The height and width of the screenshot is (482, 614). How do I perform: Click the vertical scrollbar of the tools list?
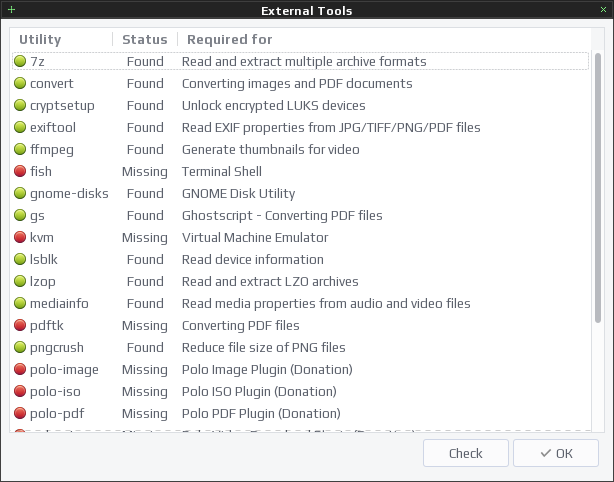(598, 188)
